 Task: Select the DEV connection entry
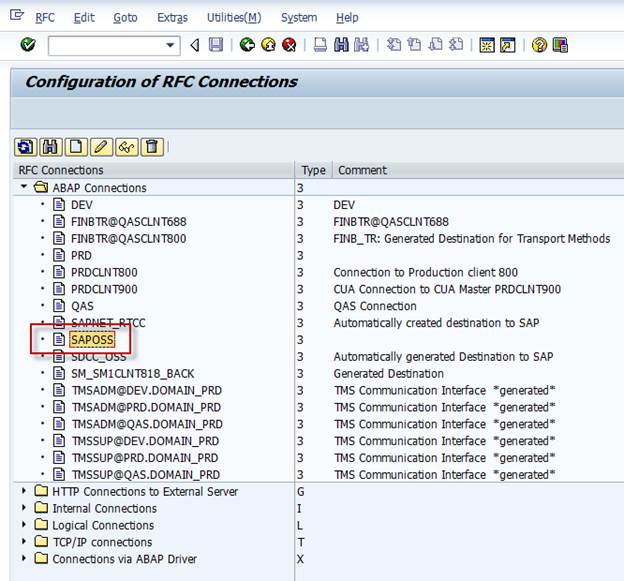pyautogui.click(x=82, y=205)
